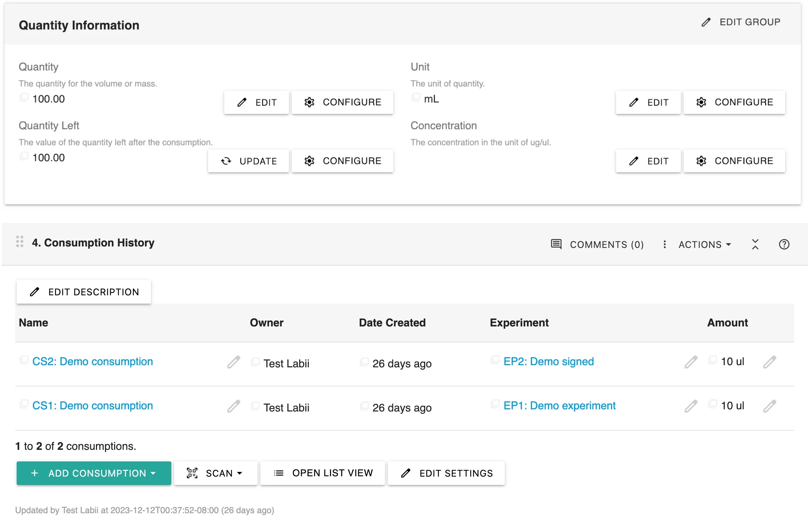Click EDIT SETTINGS button
This screenshot has width=808, height=532.
point(446,473)
